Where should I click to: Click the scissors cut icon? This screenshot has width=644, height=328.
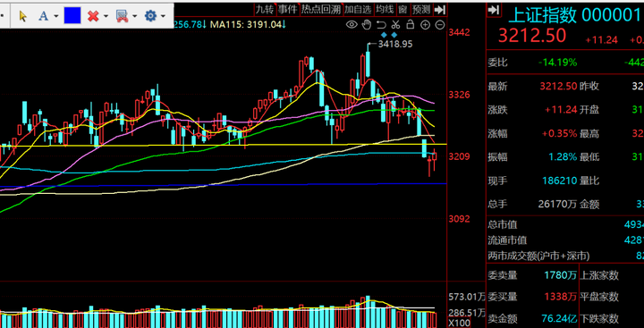coord(395,25)
